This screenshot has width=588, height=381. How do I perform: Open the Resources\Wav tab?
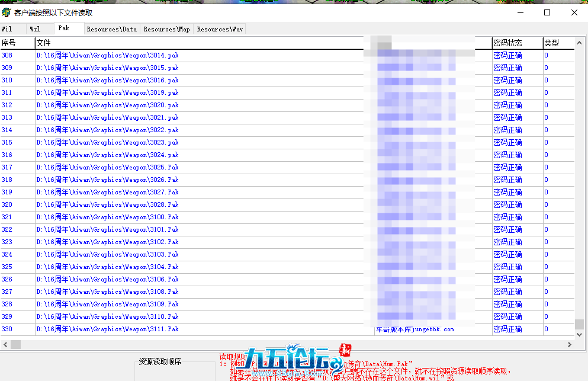click(x=220, y=29)
